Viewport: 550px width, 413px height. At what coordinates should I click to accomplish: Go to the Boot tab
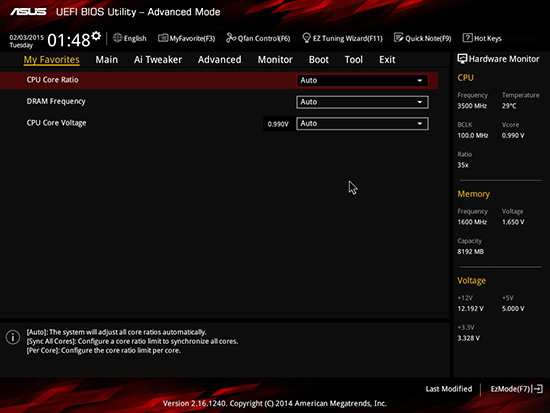318,60
